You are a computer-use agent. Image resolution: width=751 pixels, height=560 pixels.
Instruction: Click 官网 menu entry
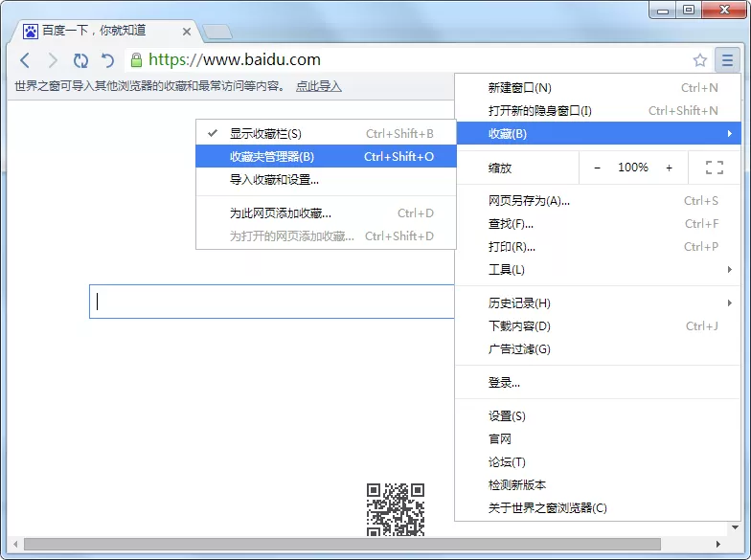click(598, 438)
